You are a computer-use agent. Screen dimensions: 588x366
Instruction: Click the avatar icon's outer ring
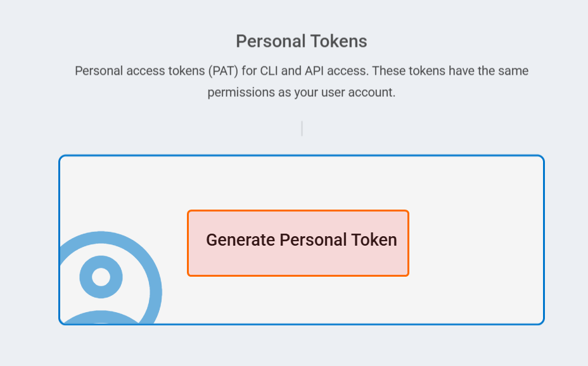(x=156, y=292)
